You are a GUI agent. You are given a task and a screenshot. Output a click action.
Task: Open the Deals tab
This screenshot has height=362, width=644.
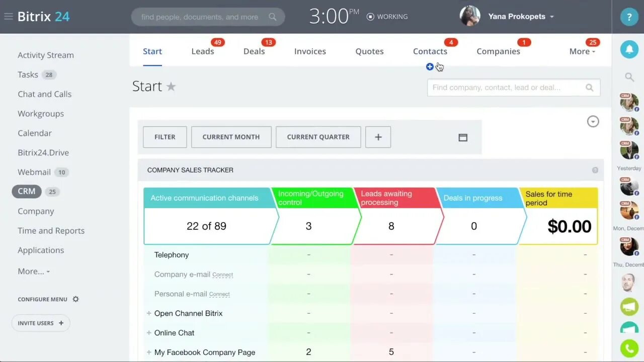(x=254, y=51)
